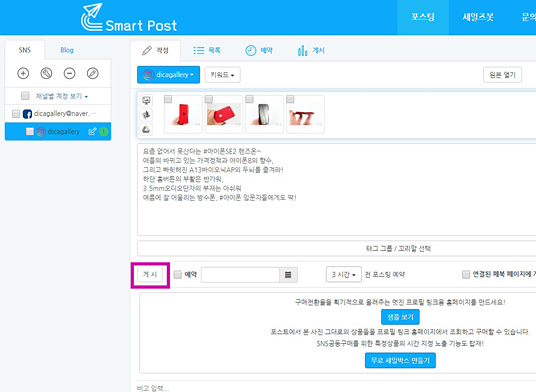Select the highlighted dicagallery account name
The width and height of the screenshot is (536, 392).
coord(64,132)
